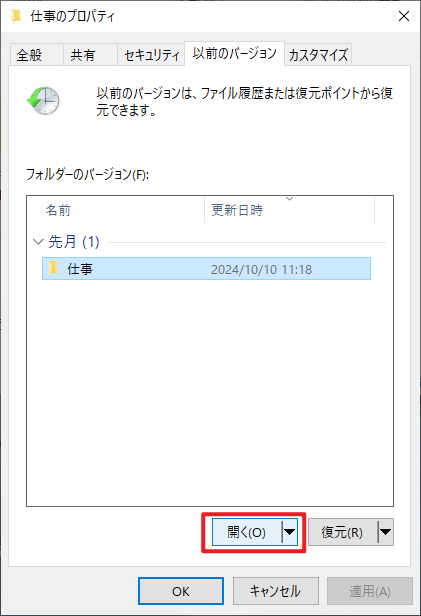Image resolution: width=421 pixels, height=616 pixels.
Task: Switch to the 全般 tab
Action: [37, 55]
